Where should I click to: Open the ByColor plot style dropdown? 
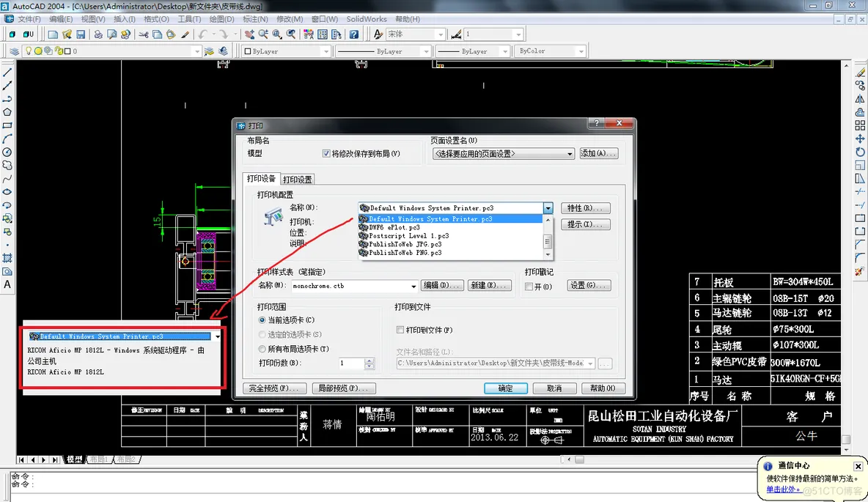coord(581,51)
